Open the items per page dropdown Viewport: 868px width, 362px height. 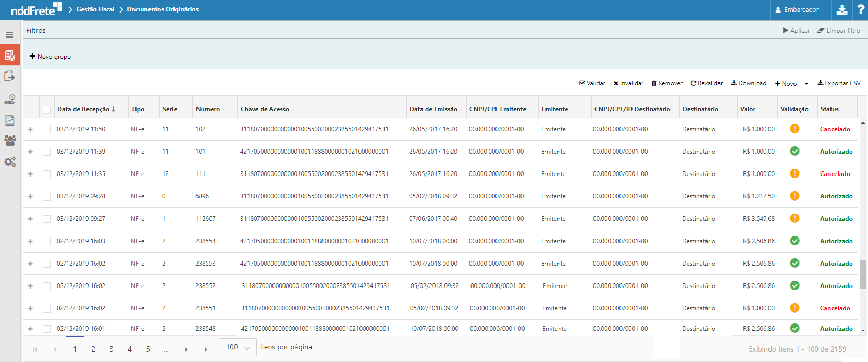click(x=238, y=347)
